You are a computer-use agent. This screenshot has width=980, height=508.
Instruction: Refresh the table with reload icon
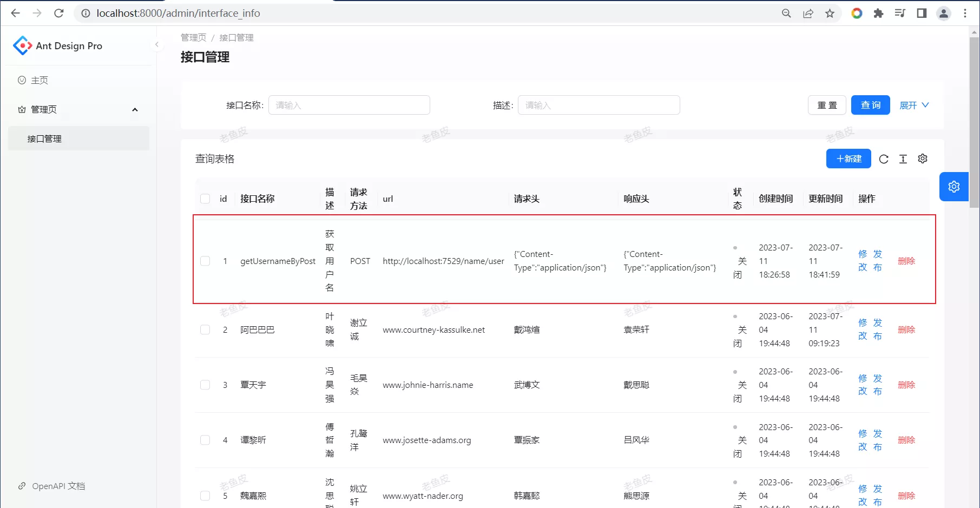884,159
